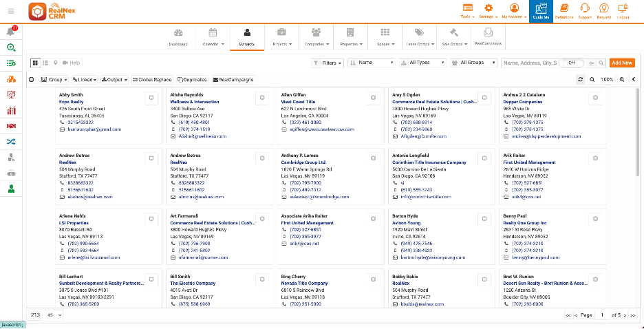Open the green task list sidebar icon

(11, 63)
